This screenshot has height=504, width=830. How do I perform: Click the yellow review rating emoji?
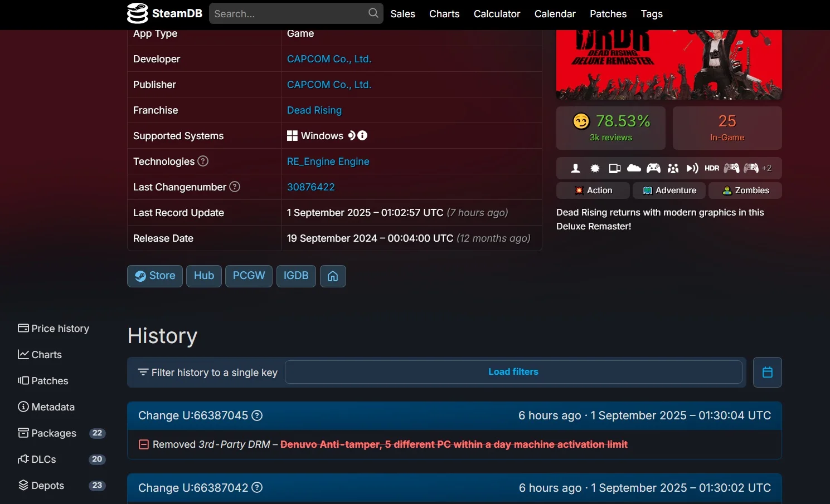coord(581,121)
